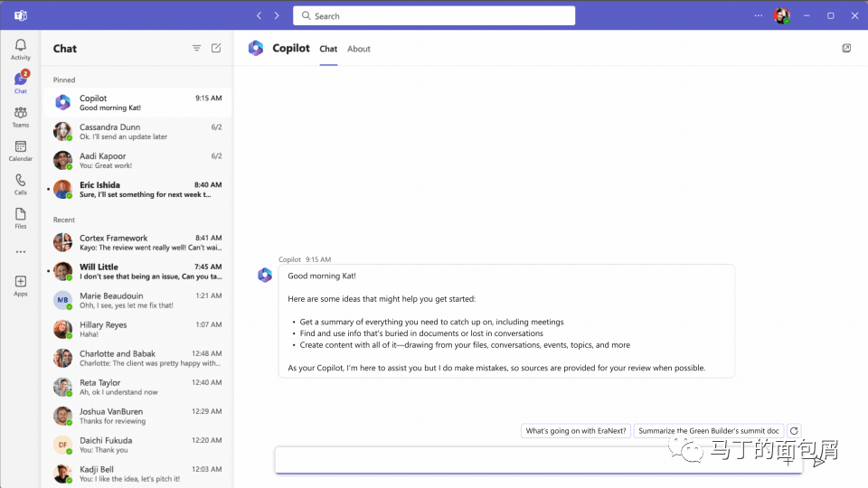
Task: Go back with the left arrow
Action: click(x=259, y=15)
